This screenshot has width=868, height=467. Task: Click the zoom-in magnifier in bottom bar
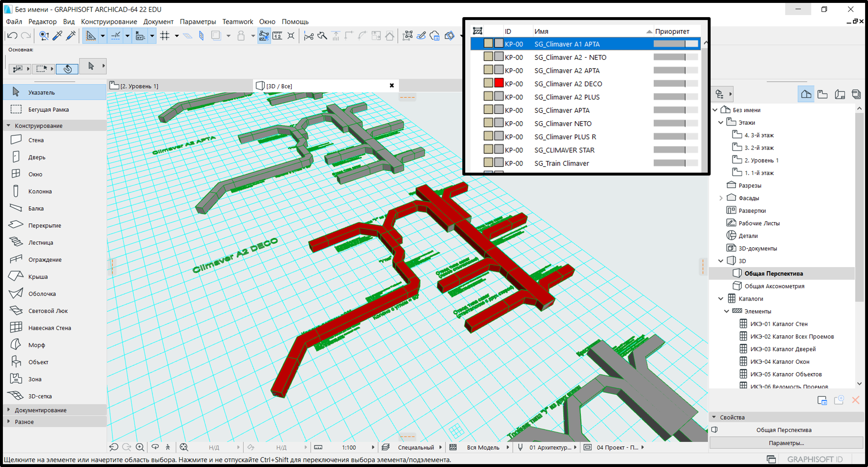(140, 447)
